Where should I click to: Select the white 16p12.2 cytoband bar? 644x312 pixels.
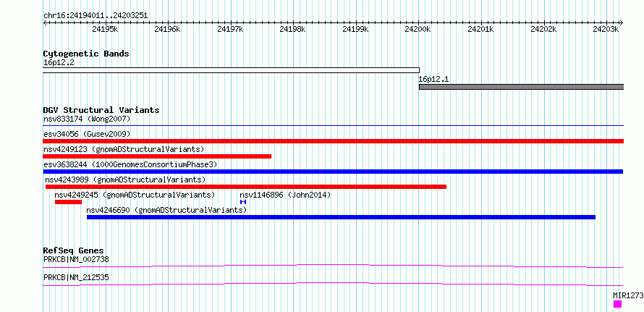coord(232,70)
